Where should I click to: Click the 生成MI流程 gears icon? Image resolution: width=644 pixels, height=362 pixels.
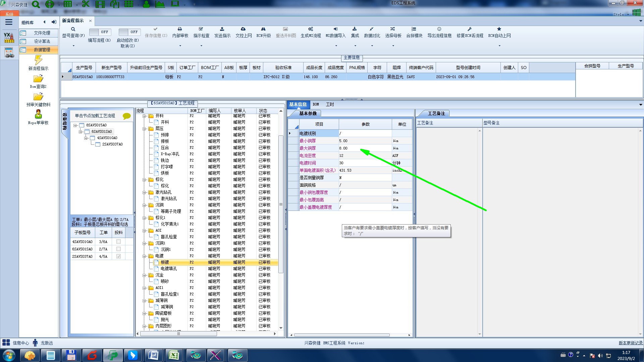tap(311, 29)
